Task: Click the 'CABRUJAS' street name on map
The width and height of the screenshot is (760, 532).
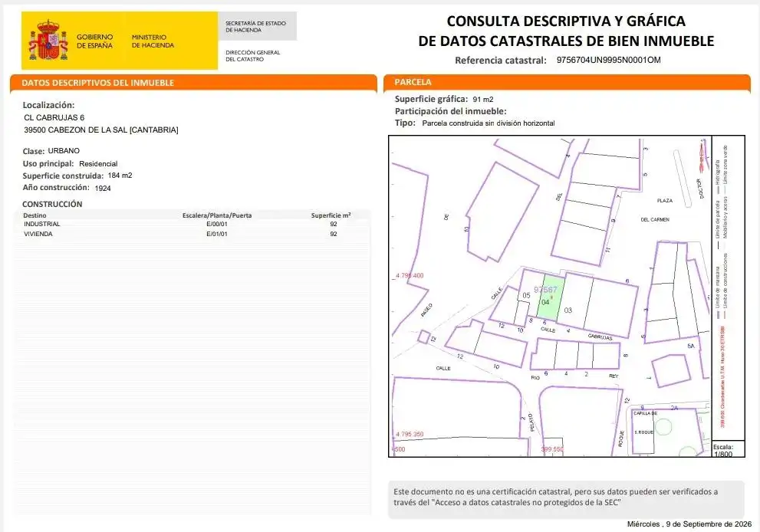Action: [600, 337]
